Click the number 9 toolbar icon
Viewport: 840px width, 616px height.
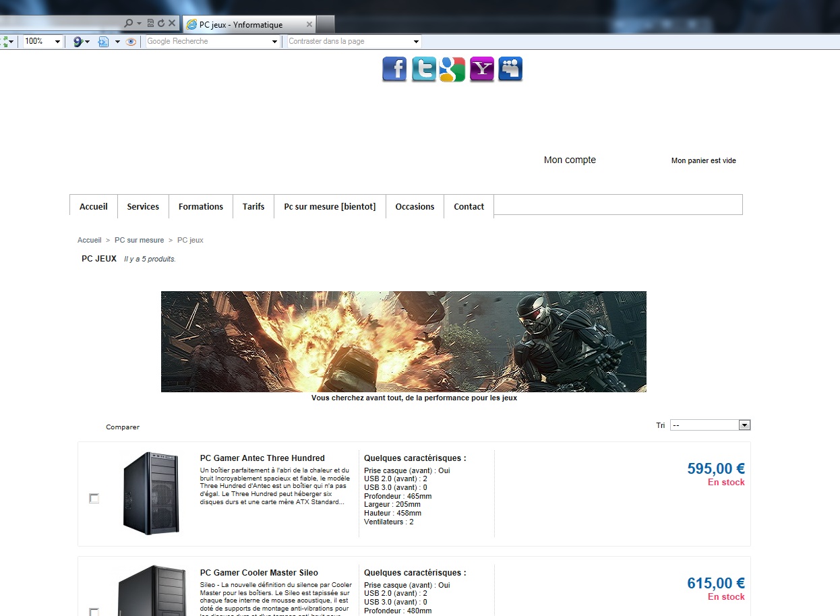pyautogui.click(x=78, y=42)
